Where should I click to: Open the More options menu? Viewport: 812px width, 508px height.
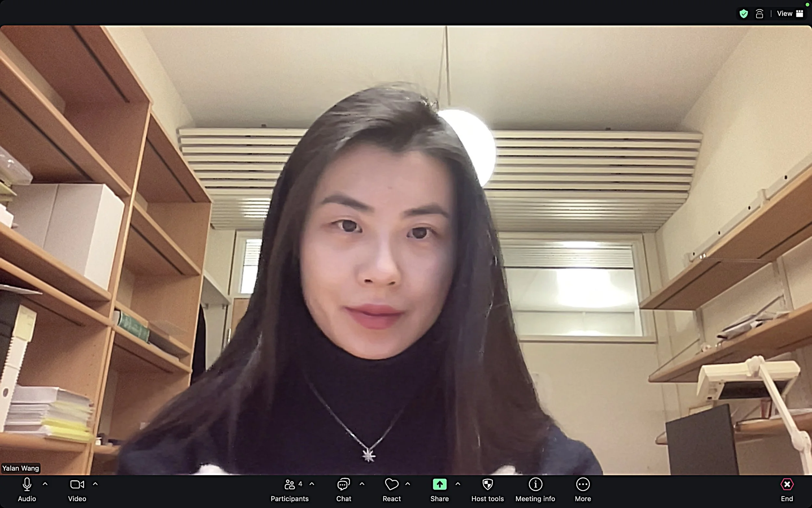pyautogui.click(x=583, y=485)
